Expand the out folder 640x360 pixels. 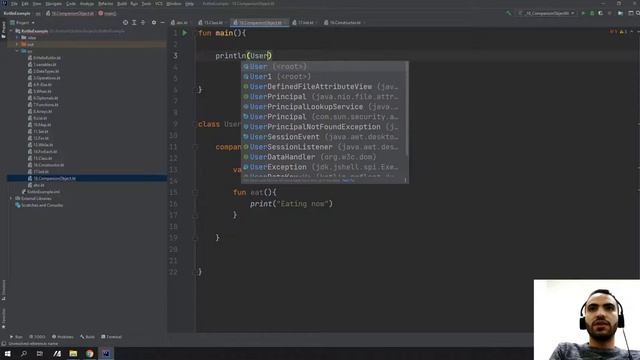(x=17, y=44)
